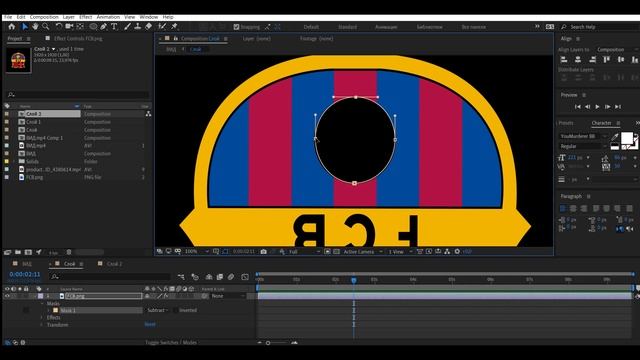Open the mask mode Subtract dropdown
Viewport: 640px width, 360px height.
[x=158, y=310]
